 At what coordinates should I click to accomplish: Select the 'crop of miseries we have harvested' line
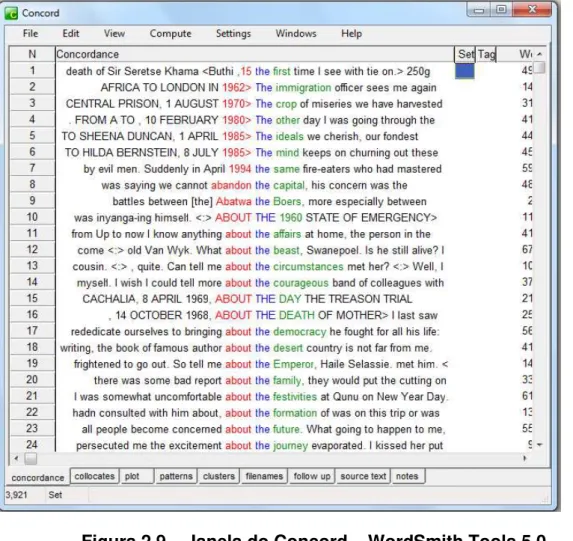pos(255,104)
